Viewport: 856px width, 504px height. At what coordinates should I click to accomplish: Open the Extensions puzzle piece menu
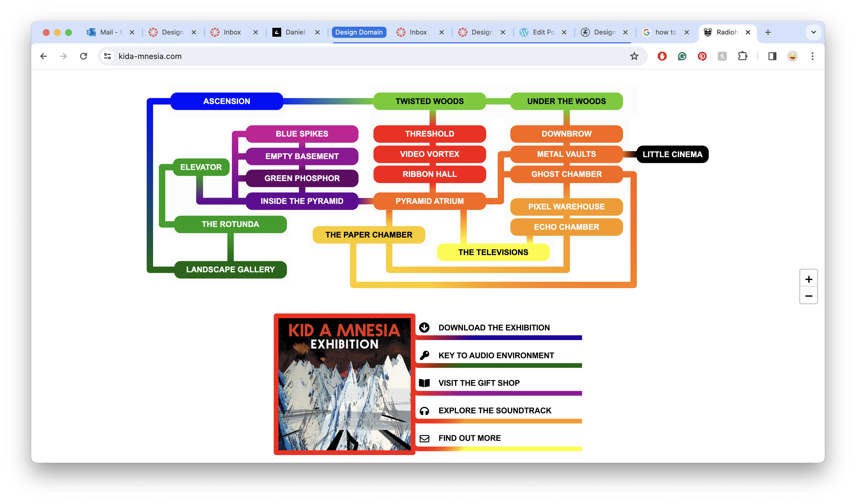[x=742, y=56]
